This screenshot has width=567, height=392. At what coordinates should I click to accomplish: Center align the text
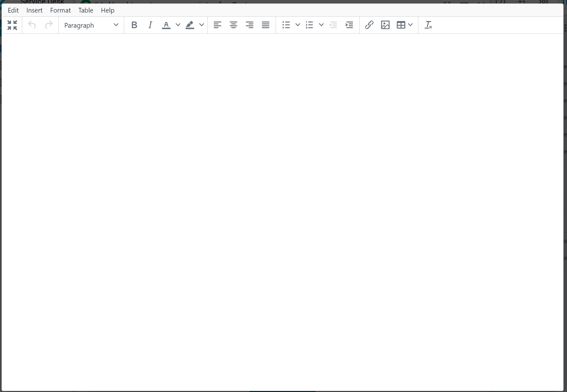coord(234,25)
